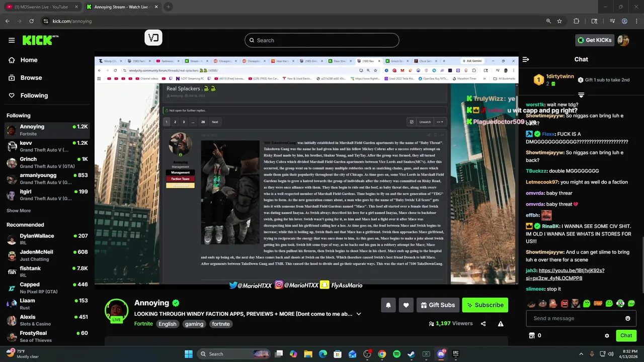
Task: Toggle the follow heart button
Action: 406,305
